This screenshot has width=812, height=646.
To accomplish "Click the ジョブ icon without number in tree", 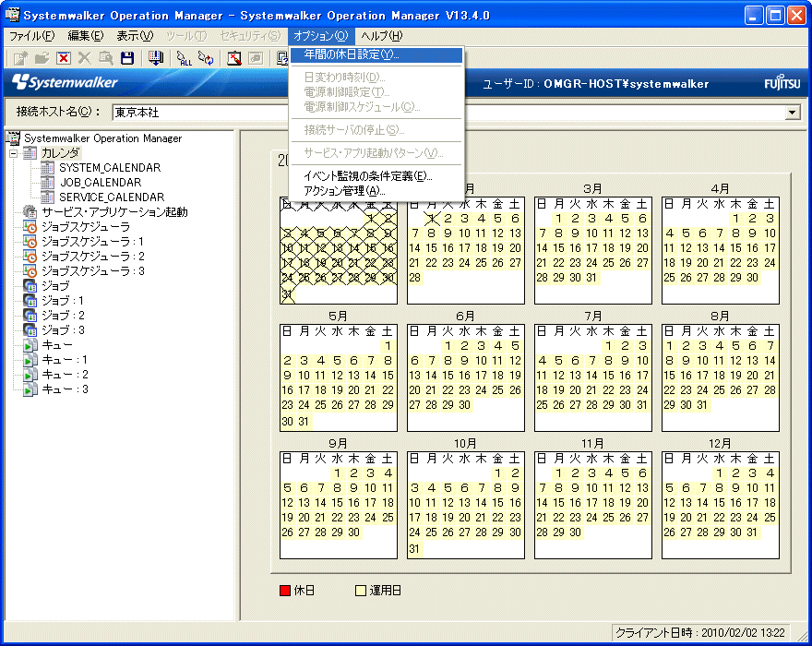I will [x=30, y=286].
